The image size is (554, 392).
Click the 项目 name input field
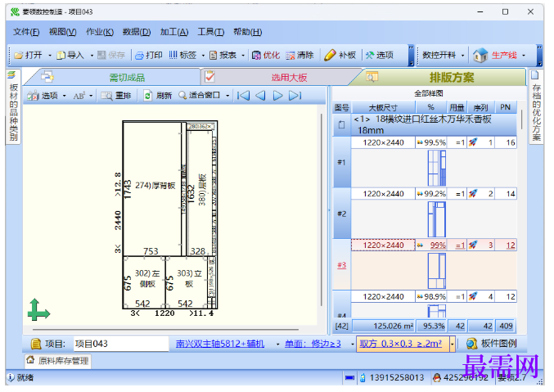[x=121, y=344]
